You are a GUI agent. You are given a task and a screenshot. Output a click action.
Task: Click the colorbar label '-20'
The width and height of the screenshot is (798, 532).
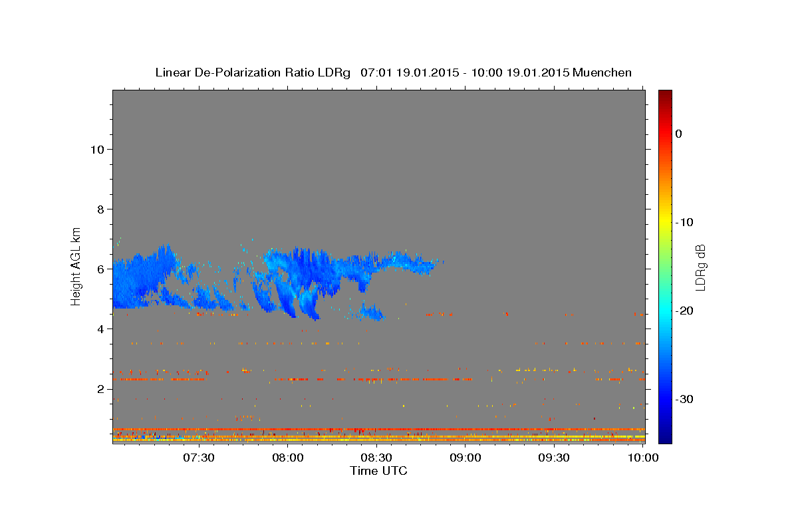tap(685, 311)
